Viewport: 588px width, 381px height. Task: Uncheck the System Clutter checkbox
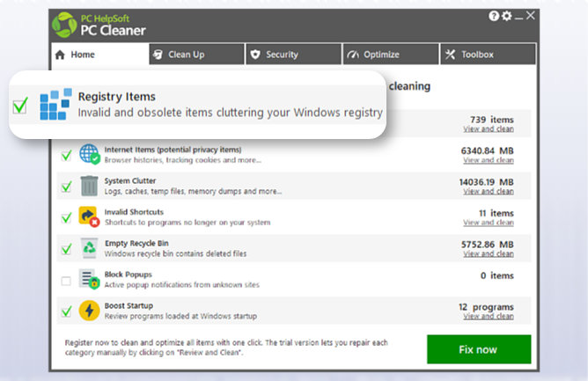point(66,187)
